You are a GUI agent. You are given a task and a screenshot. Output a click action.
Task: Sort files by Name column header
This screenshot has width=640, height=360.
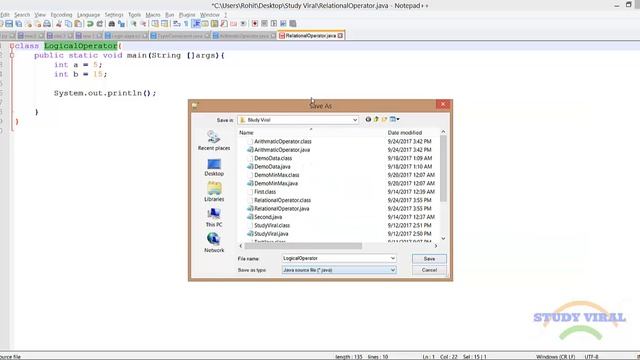246,133
